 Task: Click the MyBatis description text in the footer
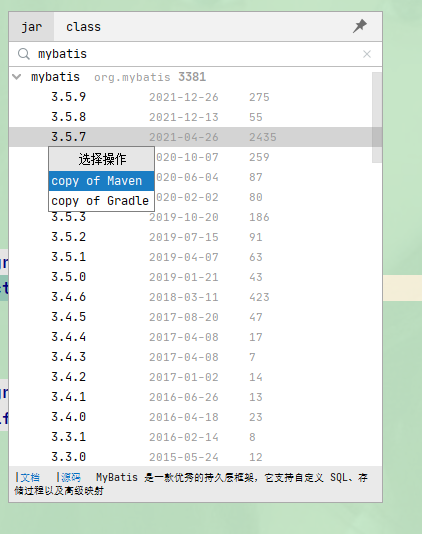[x=191, y=484]
